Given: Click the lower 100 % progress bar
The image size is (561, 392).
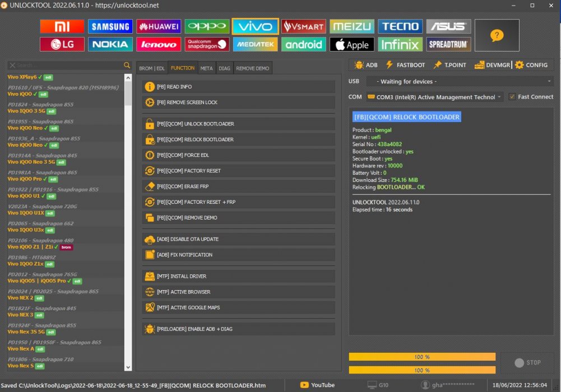Looking at the screenshot, I should click(422, 370).
